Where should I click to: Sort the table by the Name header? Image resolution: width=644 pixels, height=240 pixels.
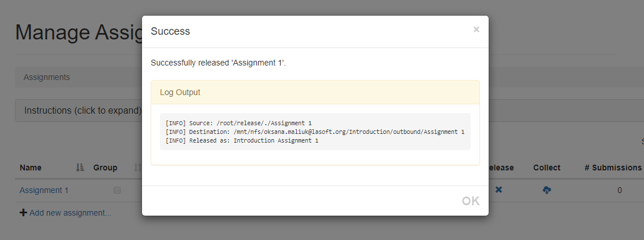pyautogui.click(x=30, y=168)
